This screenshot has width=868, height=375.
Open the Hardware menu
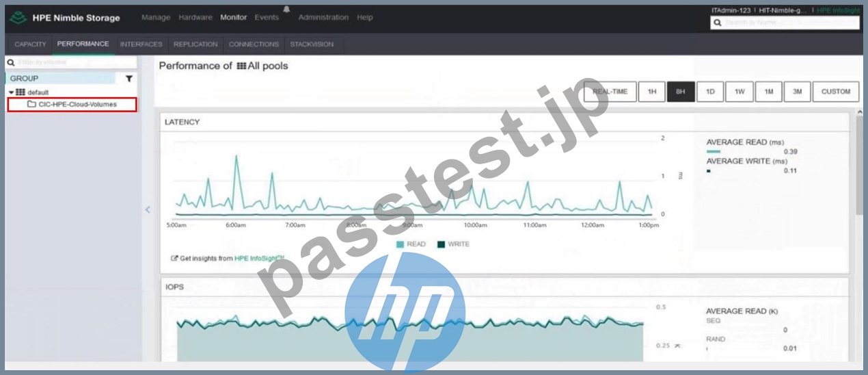tap(195, 18)
